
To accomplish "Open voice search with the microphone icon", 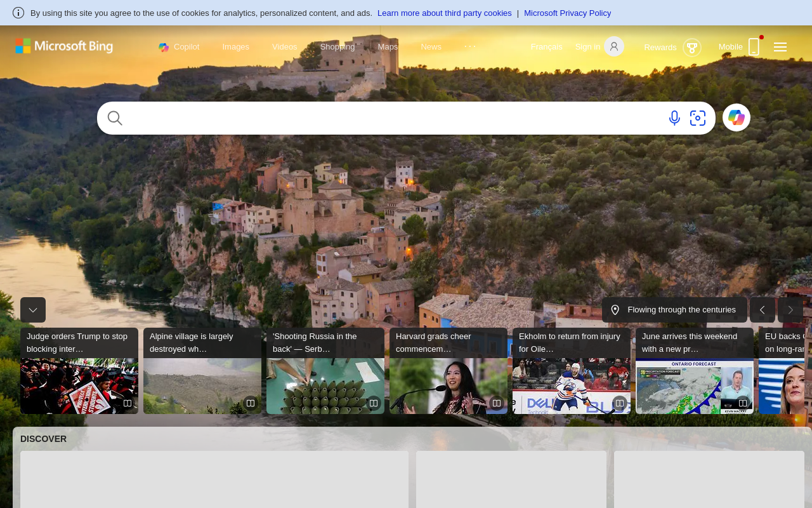I will (673, 117).
